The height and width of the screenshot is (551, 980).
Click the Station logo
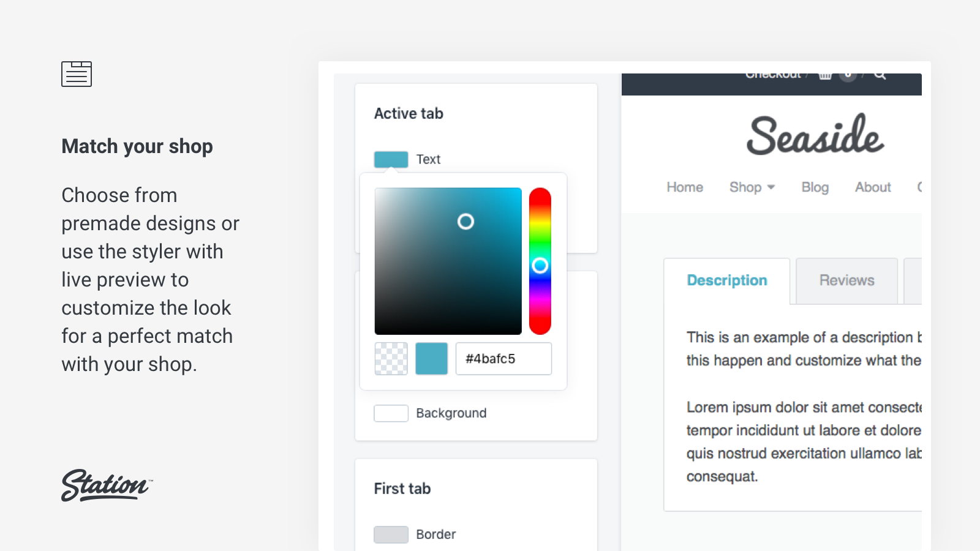pyautogui.click(x=105, y=485)
